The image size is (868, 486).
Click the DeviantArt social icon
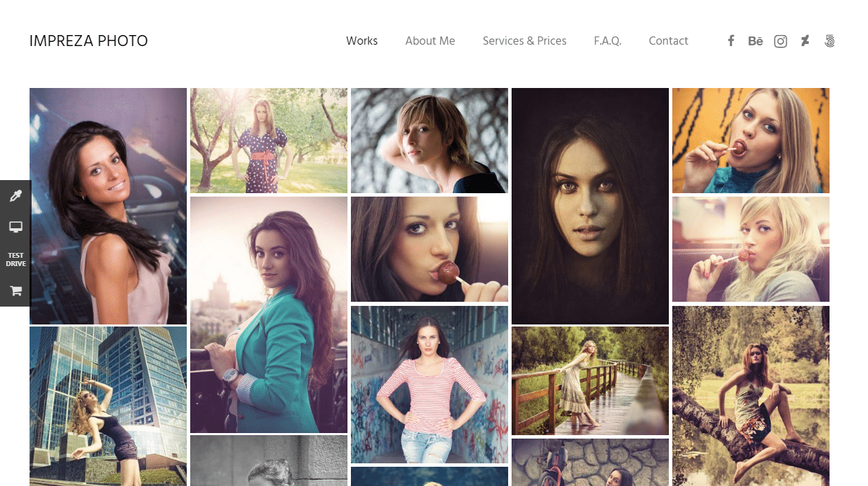pyautogui.click(x=805, y=41)
